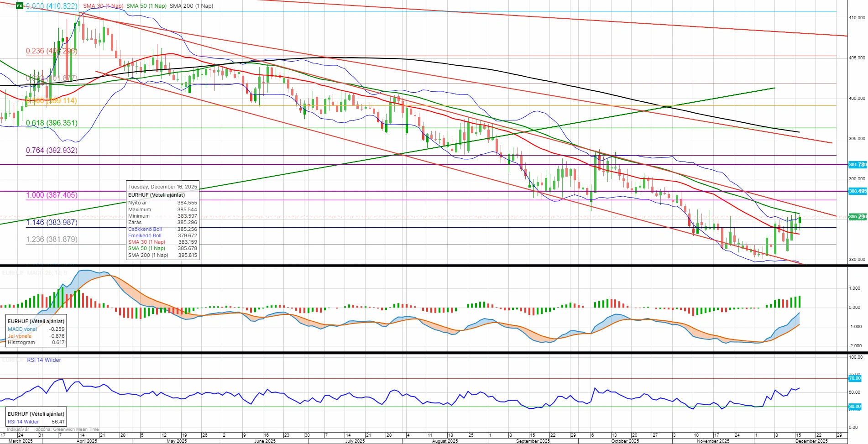Click September 2025 on the time axis
The width and height of the screenshot is (868, 444).
point(533,441)
